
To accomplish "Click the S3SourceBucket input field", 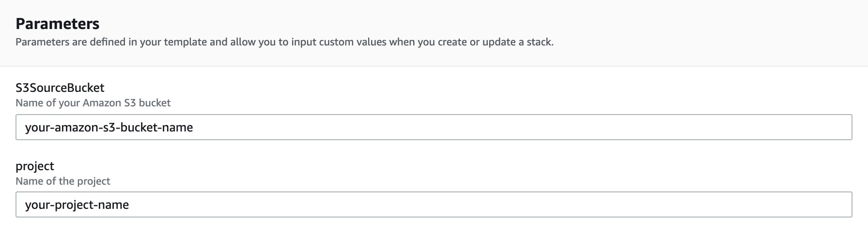I will pos(434,127).
